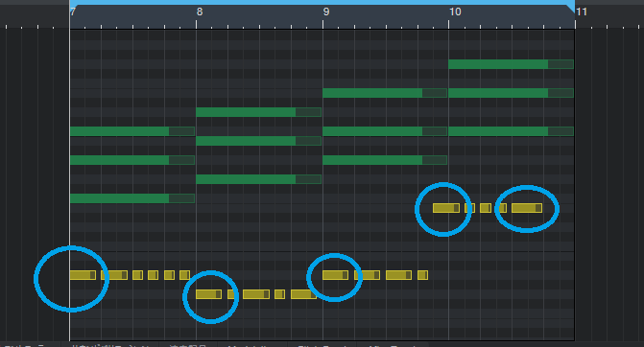The image size is (644, 347).
Task: Select the top green note in bar 9
Action: [x=385, y=93]
